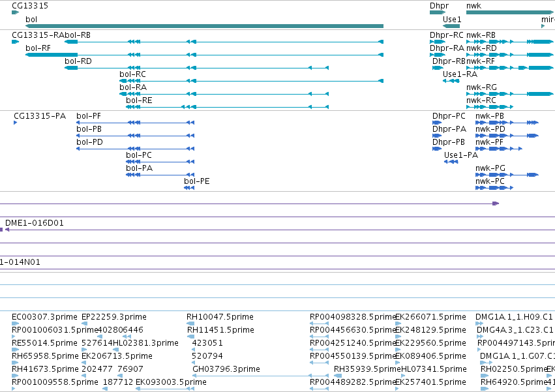Select the EK093003.5prime EST label
555x392 pixels.
coord(171,382)
